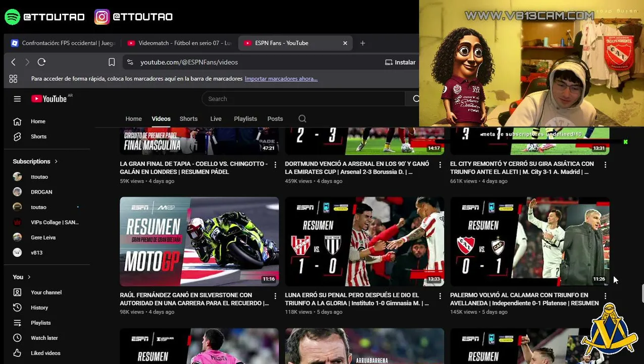This screenshot has width=644, height=364.
Task: Switch to the channel Posts tab
Action: [x=275, y=119]
